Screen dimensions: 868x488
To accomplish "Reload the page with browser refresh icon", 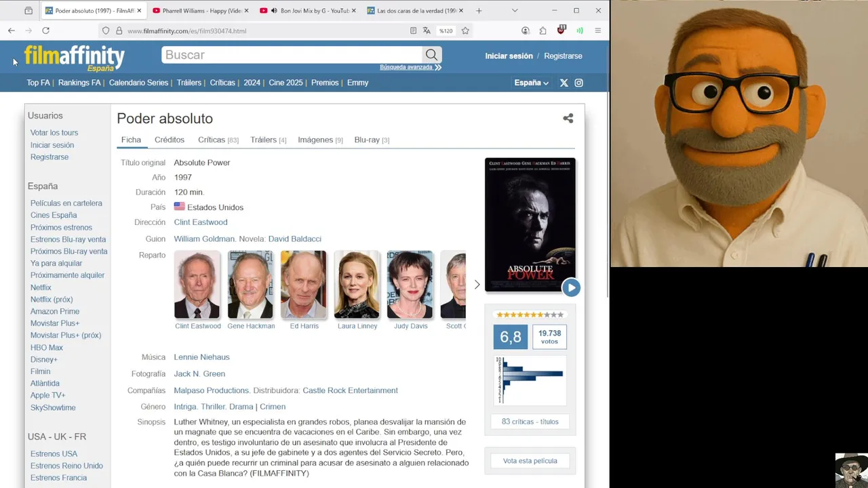I will tap(45, 30).
